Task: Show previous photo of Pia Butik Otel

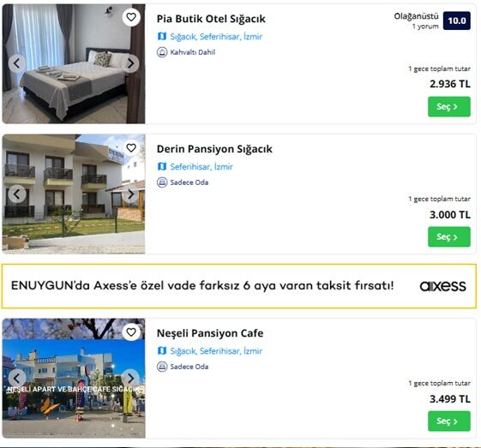Action: click(x=17, y=63)
